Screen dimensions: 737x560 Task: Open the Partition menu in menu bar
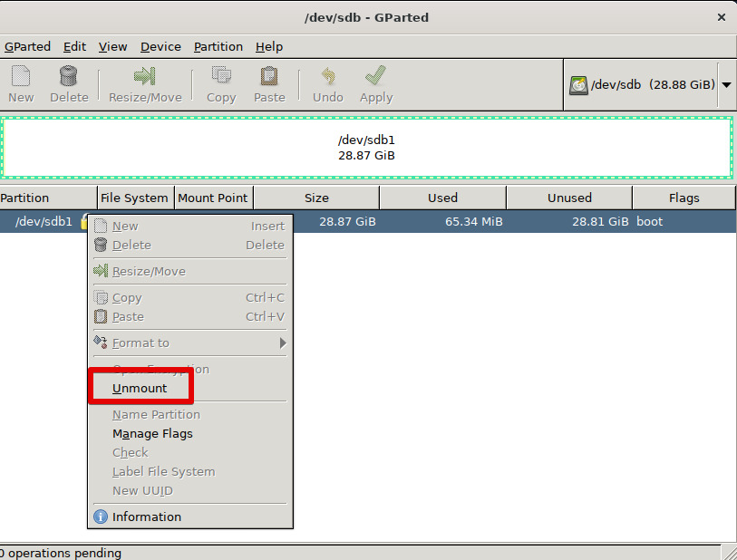click(218, 46)
